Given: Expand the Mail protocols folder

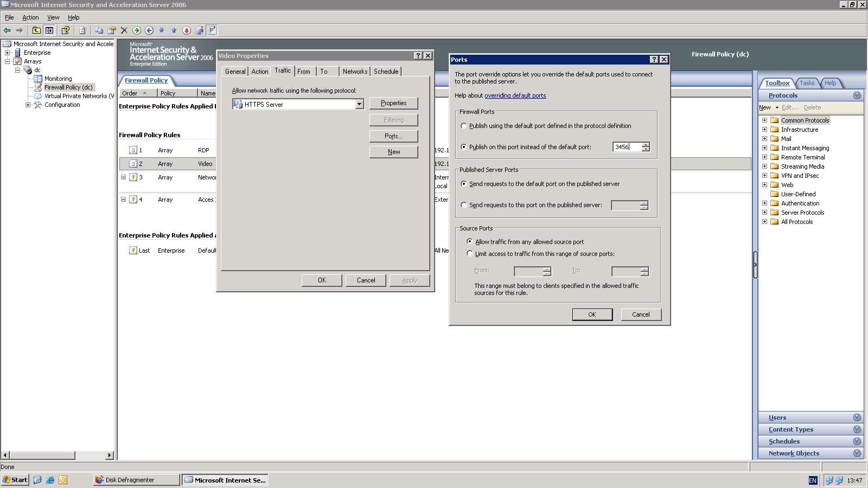Looking at the screenshot, I should (x=765, y=139).
